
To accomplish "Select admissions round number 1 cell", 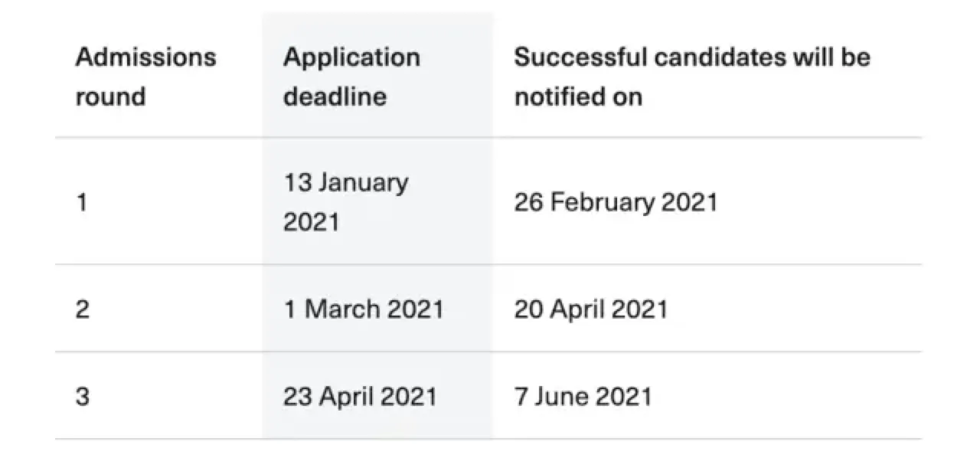I will (x=82, y=203).
